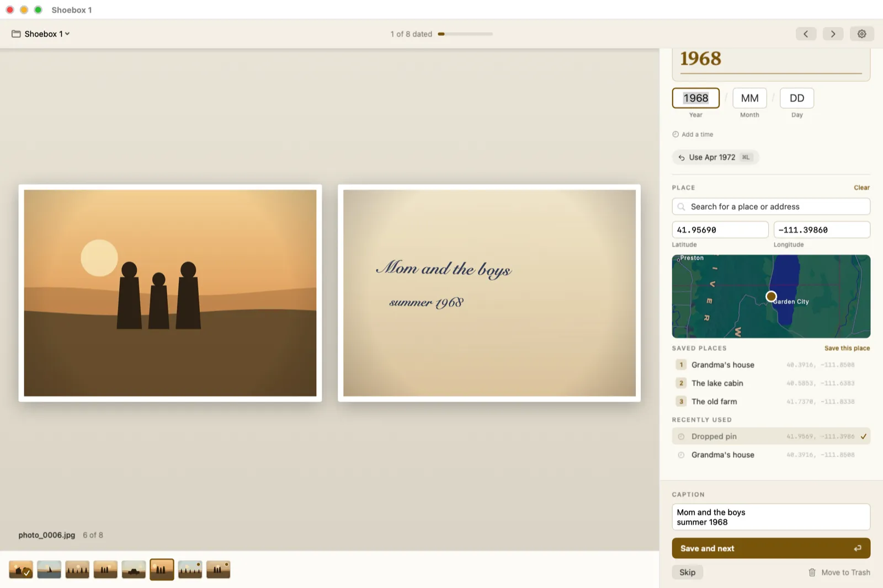Viewport: 883px width, 588px height.
Task: Click Preston label on the map
Action: [x=691, y=258]
